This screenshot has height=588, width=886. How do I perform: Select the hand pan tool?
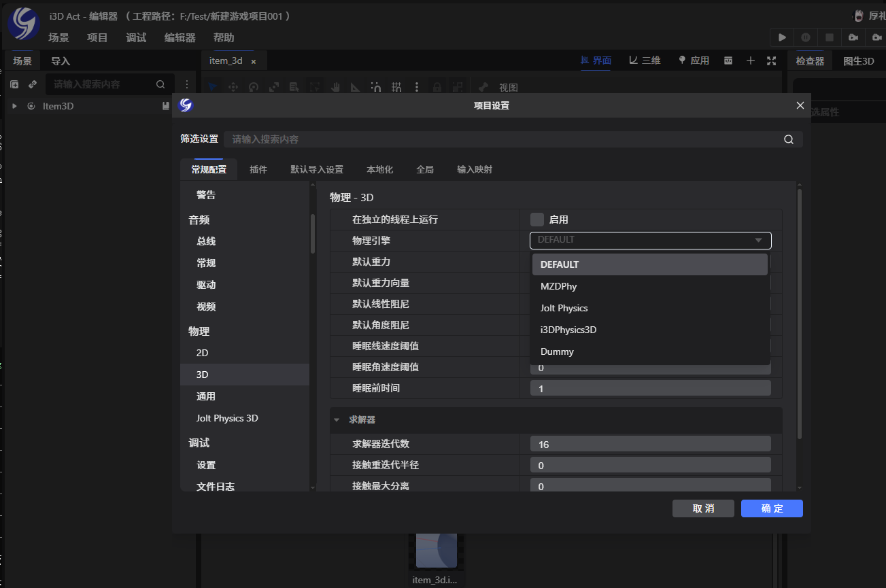click(x=335, y=87)
